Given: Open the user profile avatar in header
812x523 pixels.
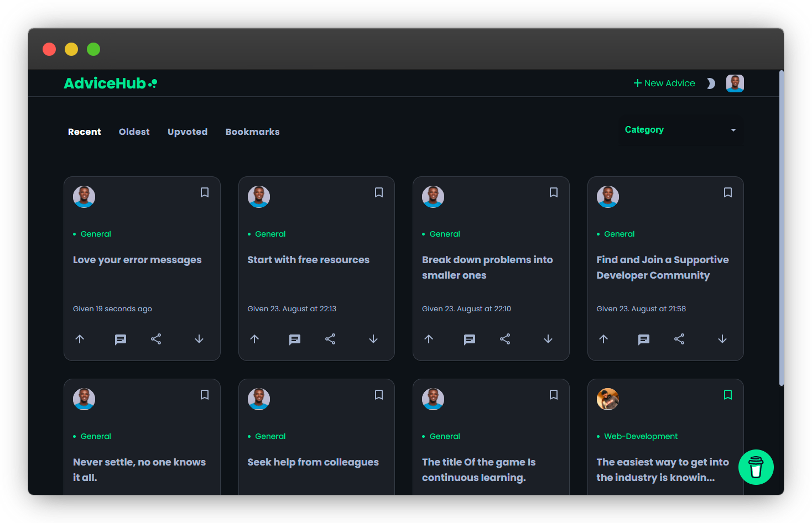Looking at the screenshot, I should (x=735, y=83).
